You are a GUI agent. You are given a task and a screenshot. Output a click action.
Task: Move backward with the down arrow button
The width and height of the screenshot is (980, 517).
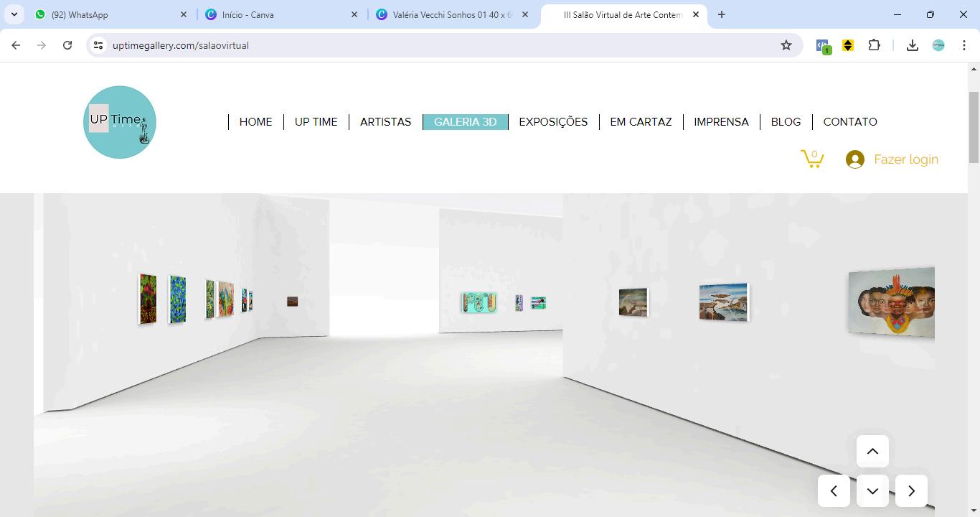(872, 491)
